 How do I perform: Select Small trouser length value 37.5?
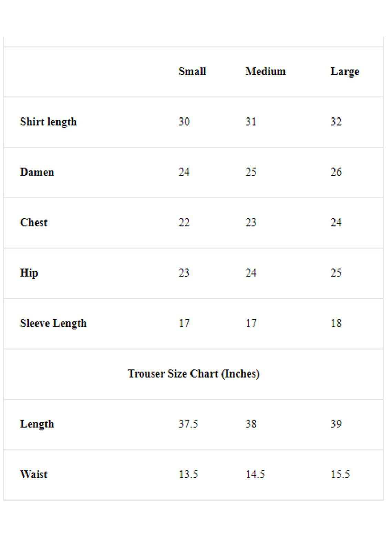(188, 424)
